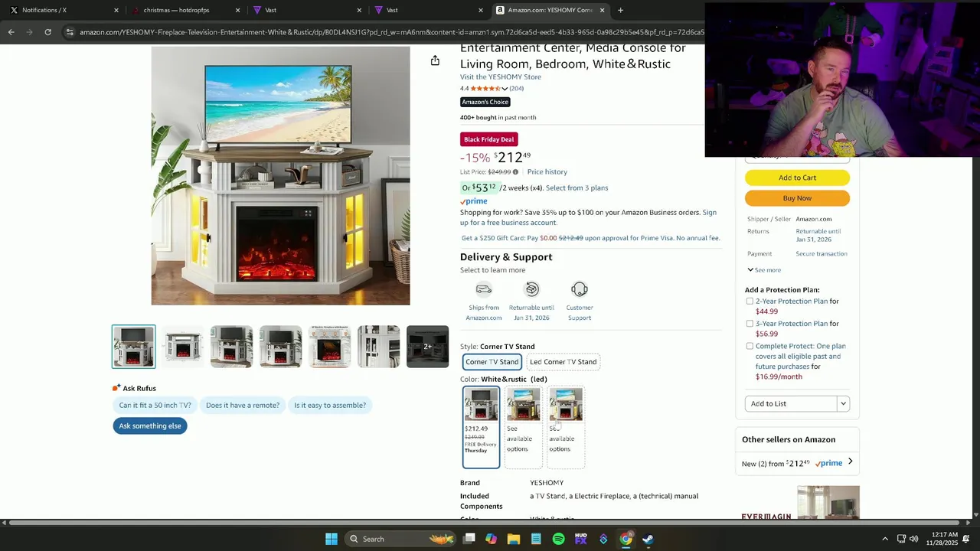Select the second color option swatch
Viewport: 980px width, 551px height.
524,427
